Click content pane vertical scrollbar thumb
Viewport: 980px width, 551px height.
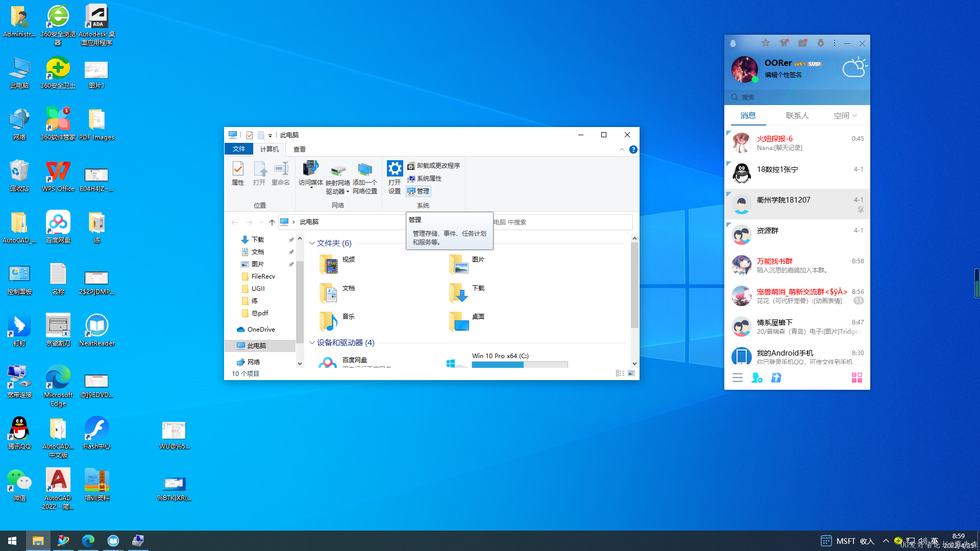point(634,285)
